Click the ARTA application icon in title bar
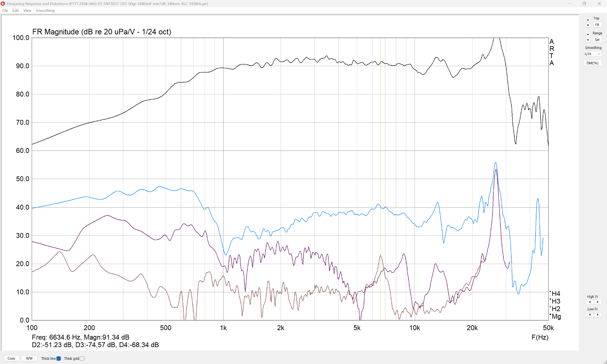Screen dimensions: 607x364 pyautogui.click(x=3, y=4)
